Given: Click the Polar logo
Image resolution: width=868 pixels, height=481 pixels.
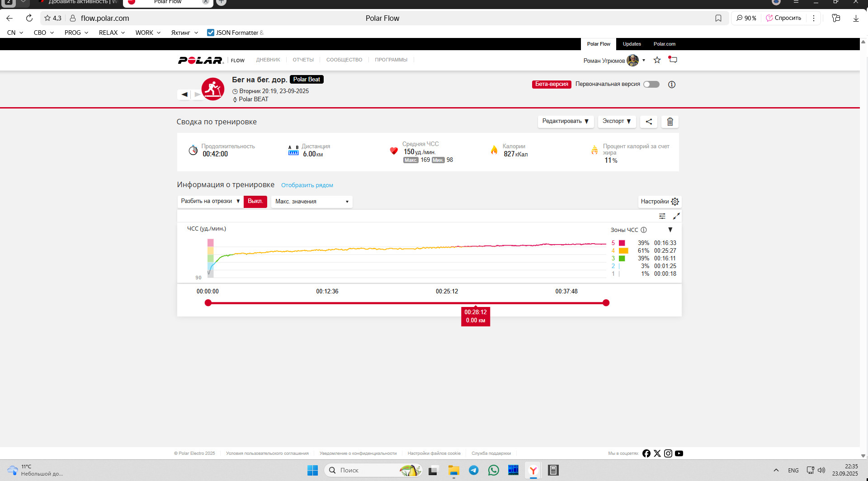Looking at the screenshot, I should click(200, 60).
